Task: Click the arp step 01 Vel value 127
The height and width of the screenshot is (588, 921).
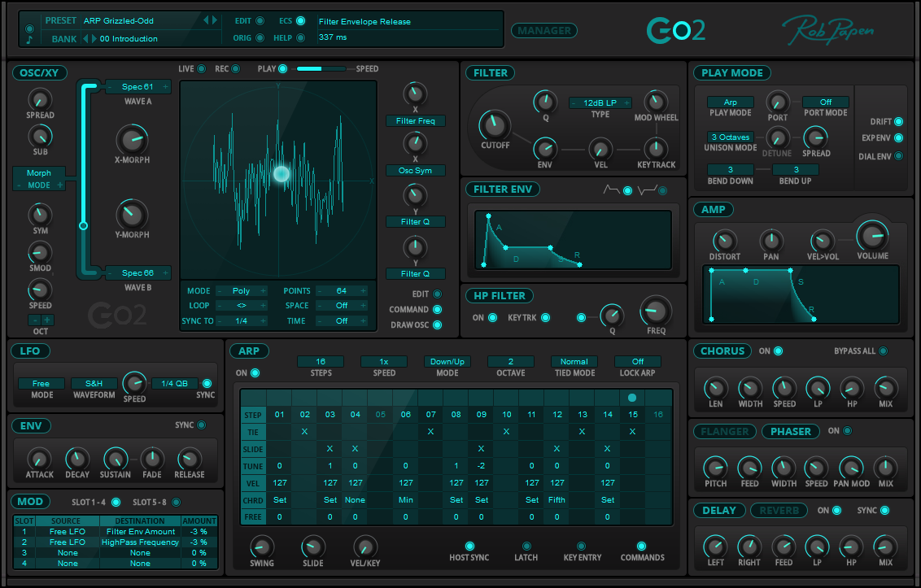Action: [280, 483]
